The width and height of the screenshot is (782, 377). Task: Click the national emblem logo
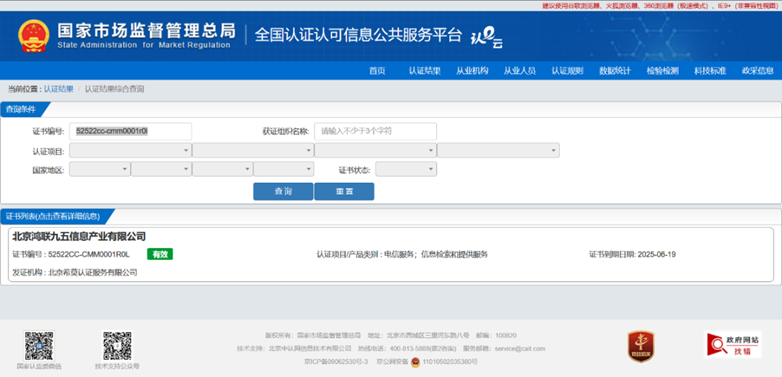click(34, 36)
